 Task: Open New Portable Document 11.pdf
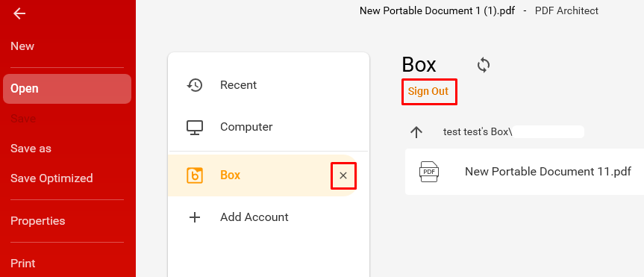coord(525,172)
